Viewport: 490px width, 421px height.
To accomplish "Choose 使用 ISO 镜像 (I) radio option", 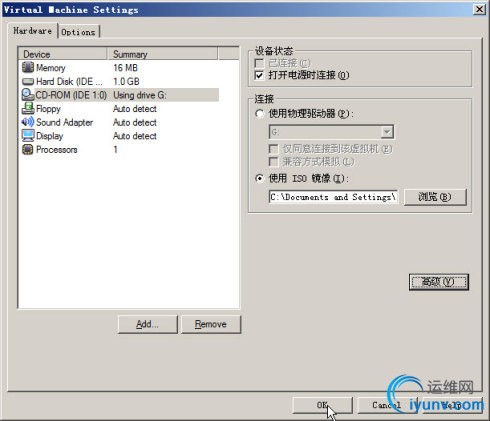I will [259, 178].
